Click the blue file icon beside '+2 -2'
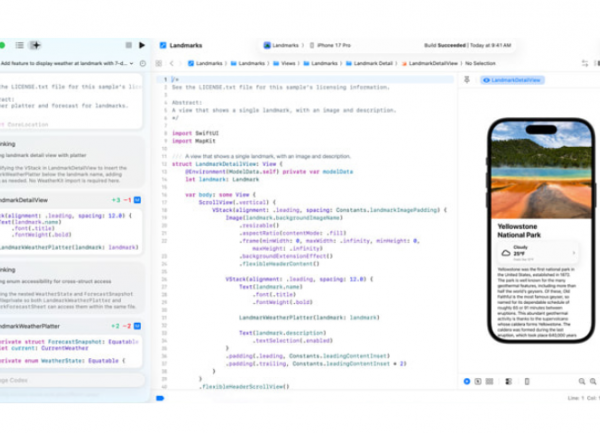The image size is (600, 433). pyautogui.click(x=137, y=326)
